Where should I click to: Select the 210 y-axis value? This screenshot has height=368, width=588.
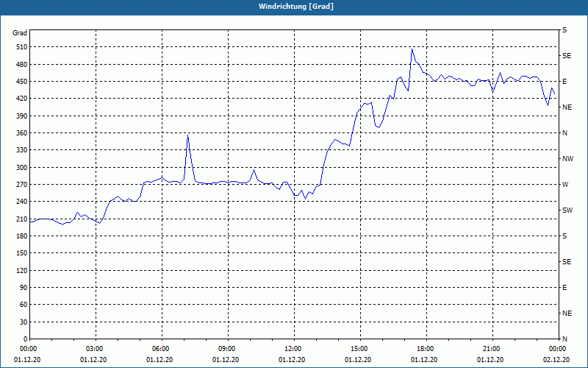coord(22,219)
